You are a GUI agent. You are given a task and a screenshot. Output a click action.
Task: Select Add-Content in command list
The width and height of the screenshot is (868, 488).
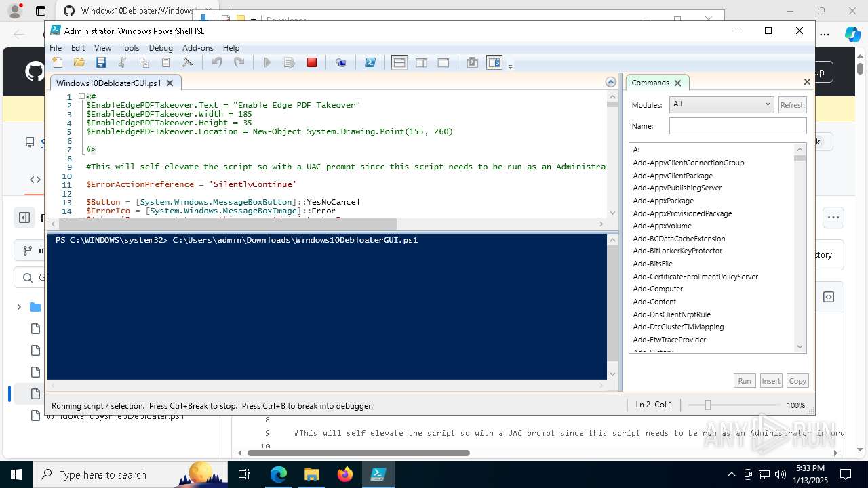click(654, 302)
